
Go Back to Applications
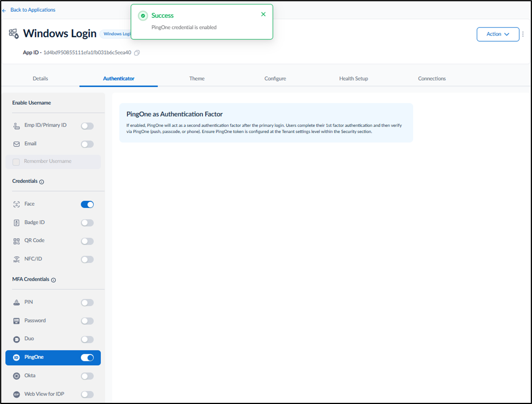pos(33,10)
